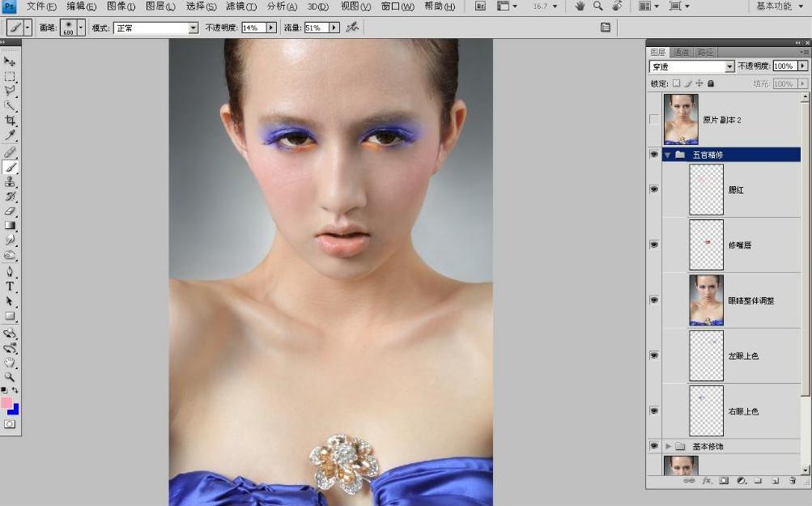Screen dimensions: 812x506
Task: Select the Dodge tool
Action: [10, 255]
